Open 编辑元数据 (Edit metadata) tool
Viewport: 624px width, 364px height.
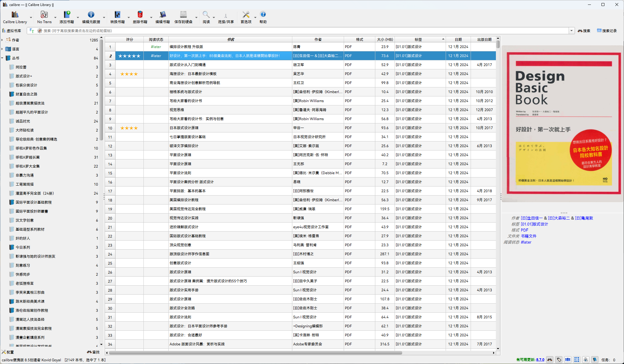pyautogui.click(x=91, y=15)
